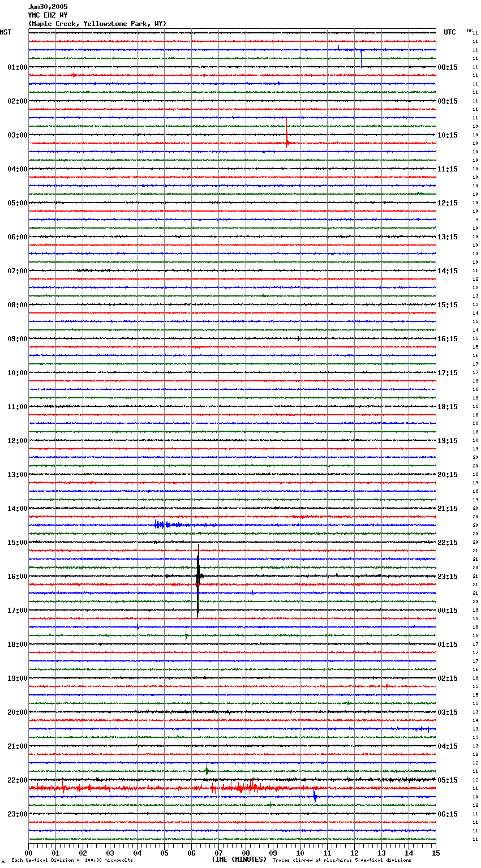Image resolution: width=481 pixels, height=868 pixels.
Task: Click the 00:15 UTC time label
Action: (448, 611)
